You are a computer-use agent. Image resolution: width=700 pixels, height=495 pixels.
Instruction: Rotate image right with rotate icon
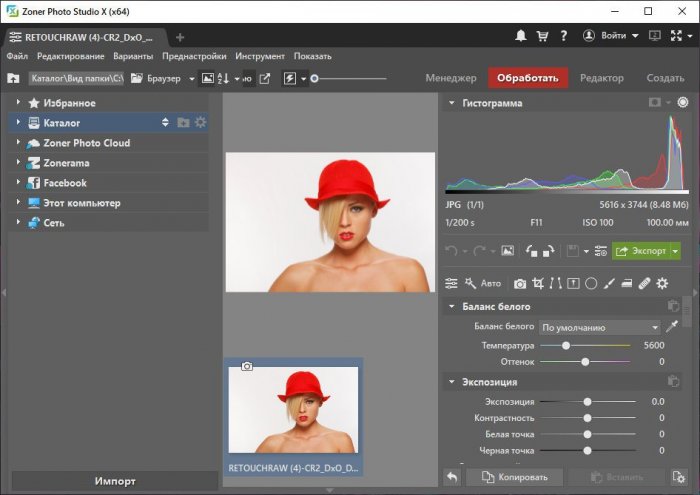(x=550, y=250)
